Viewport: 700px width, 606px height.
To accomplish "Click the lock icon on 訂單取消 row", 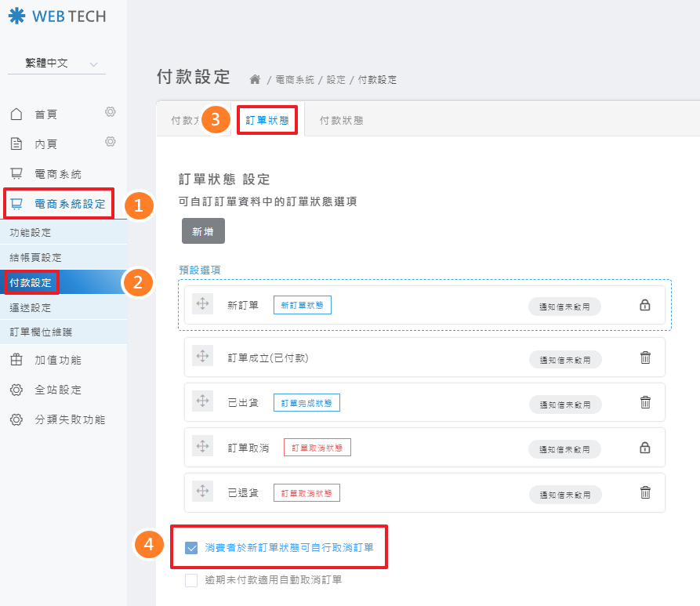I will (x=645, y=448).
